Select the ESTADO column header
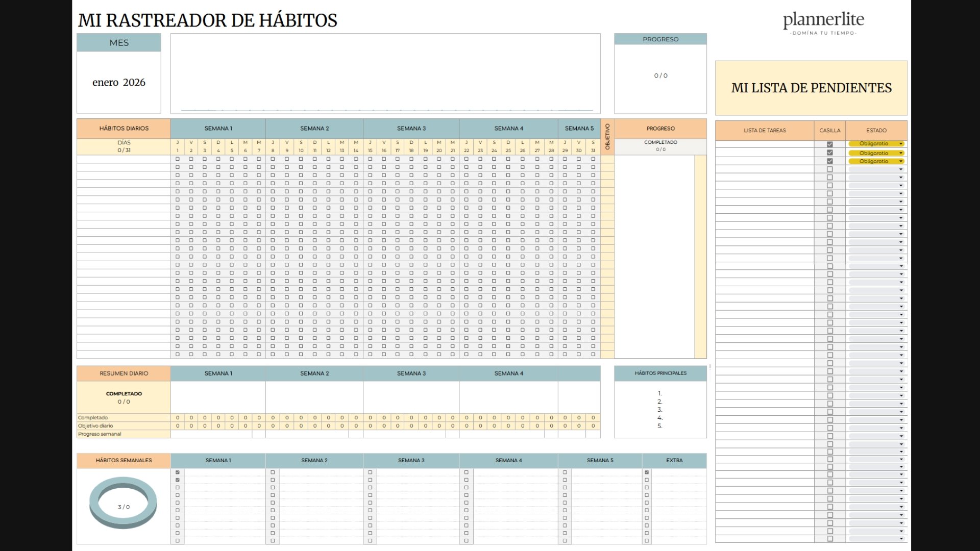 coord(876,131)
